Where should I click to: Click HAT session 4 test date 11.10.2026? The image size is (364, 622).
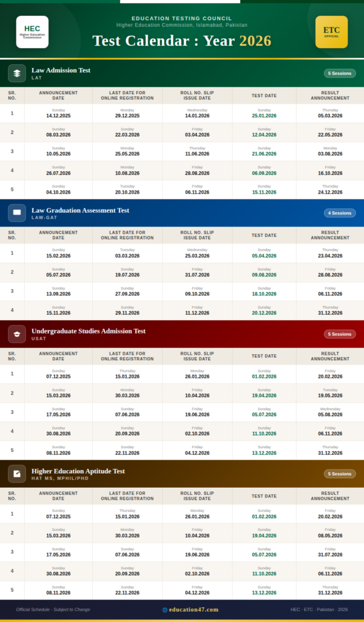[x=264, y=573]
